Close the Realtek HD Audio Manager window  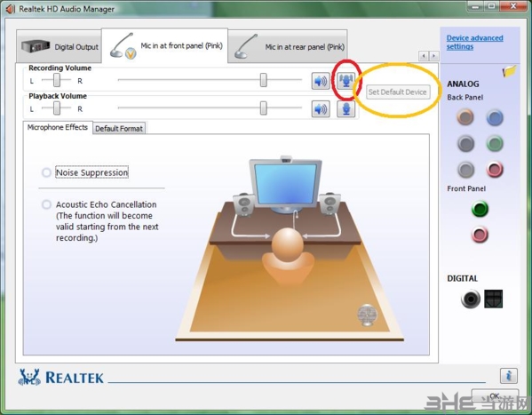(x=513, y=6)
